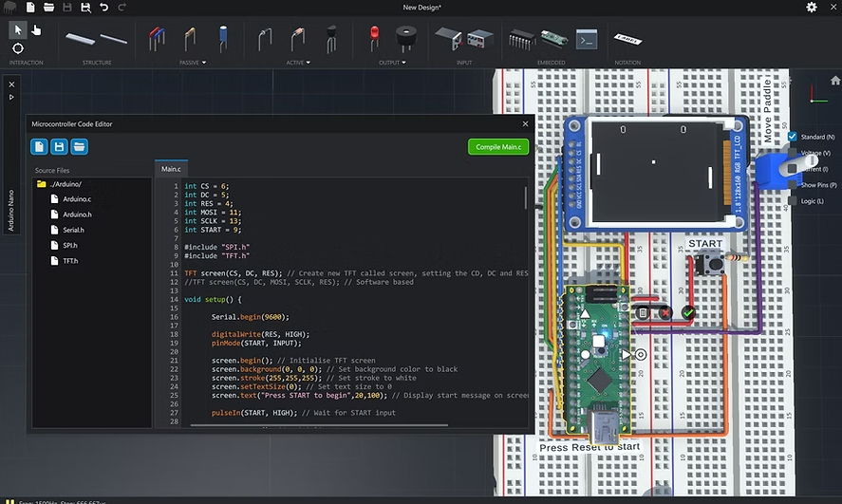Enable the Logic (L) view checkbox
842x504 pixels.
[793, 201]
